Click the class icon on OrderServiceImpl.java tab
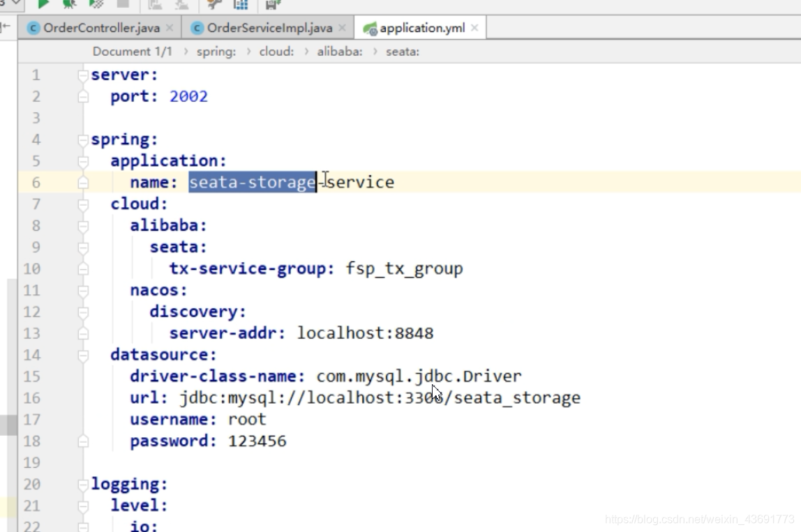Viewport: 801px width, 532px height. [197, 28]
